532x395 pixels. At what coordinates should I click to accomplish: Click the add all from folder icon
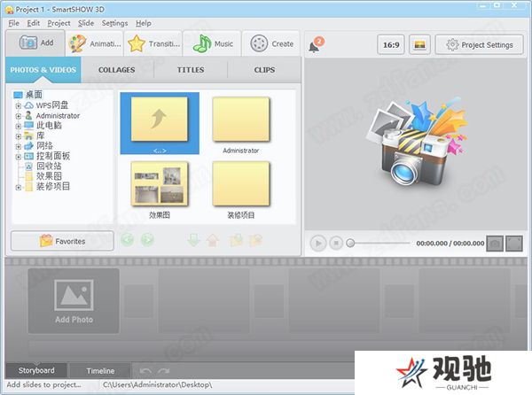256,240
